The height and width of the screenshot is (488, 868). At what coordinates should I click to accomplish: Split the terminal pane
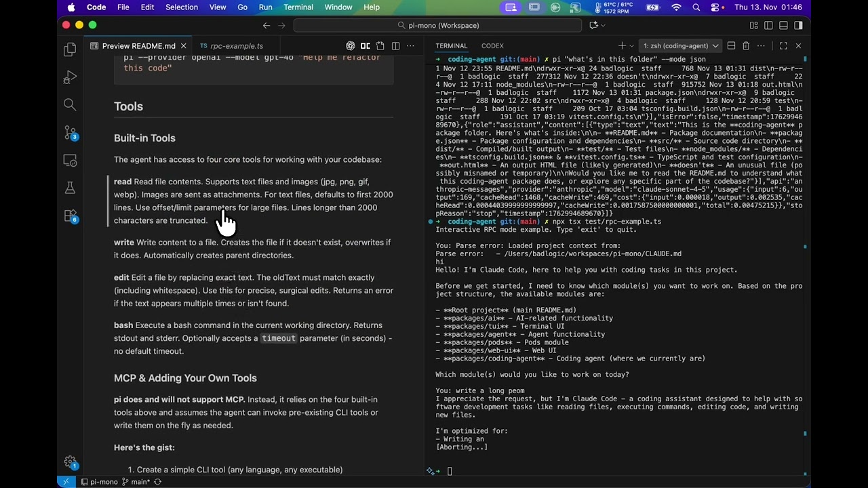pos(731,46)
